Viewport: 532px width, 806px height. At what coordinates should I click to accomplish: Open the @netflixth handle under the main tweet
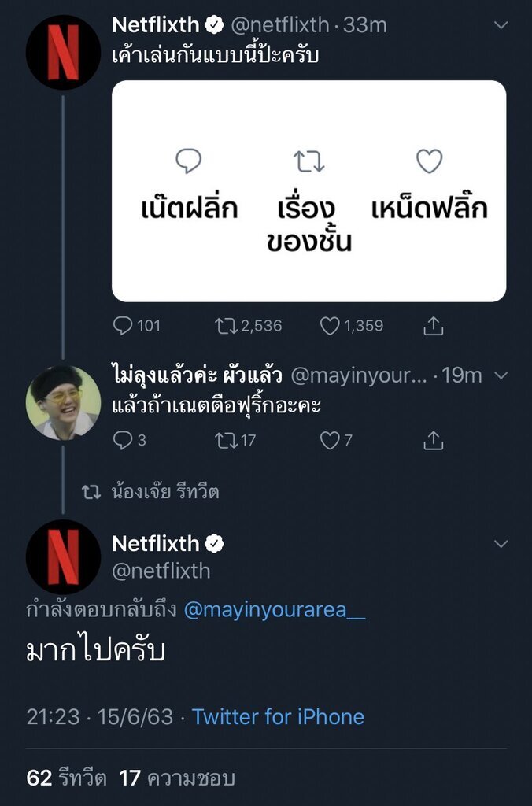pyautogui.click(x=161, y=571)
